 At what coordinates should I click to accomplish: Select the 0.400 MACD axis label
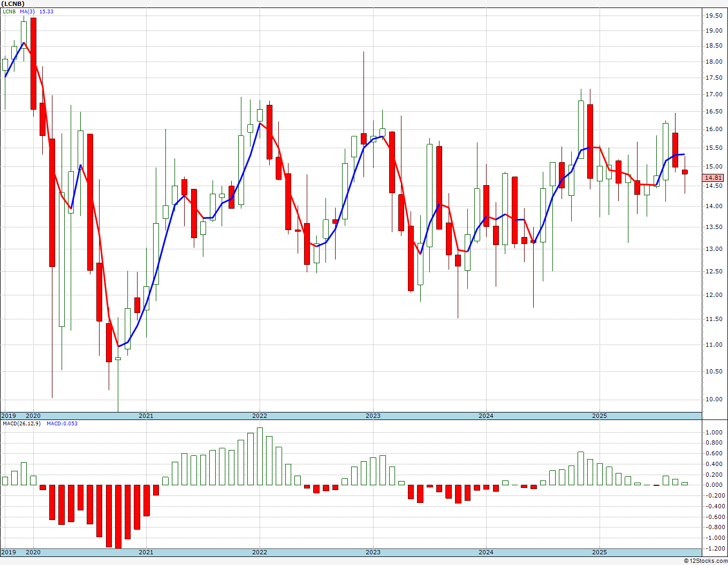pyautogui.click(x=715, y=464)
